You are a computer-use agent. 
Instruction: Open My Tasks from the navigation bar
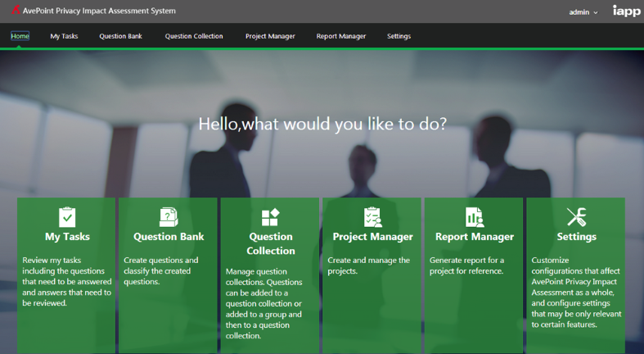(64, 36)
